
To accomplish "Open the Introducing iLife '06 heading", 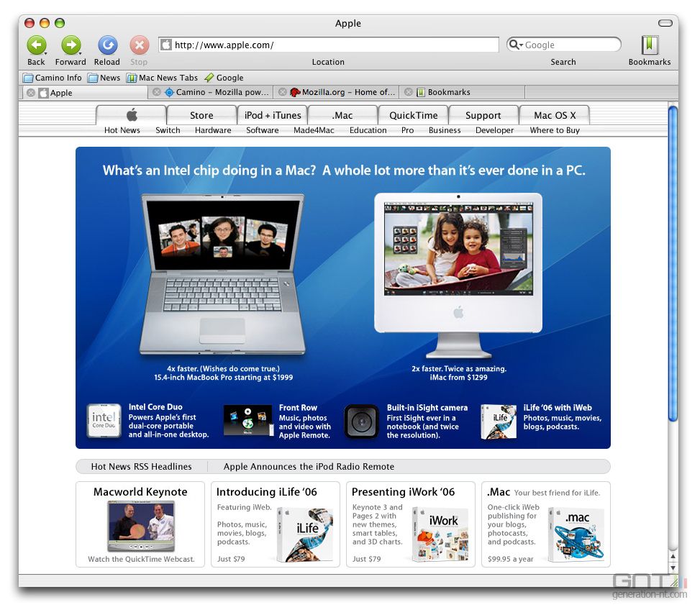I will click(266, 492).
